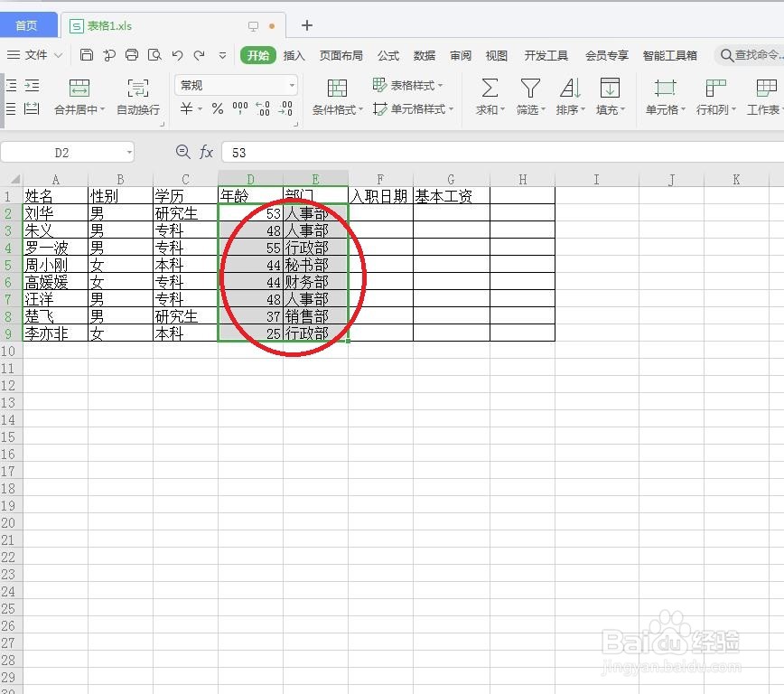Click cell containing 李亦非

[x=55, y=333]
